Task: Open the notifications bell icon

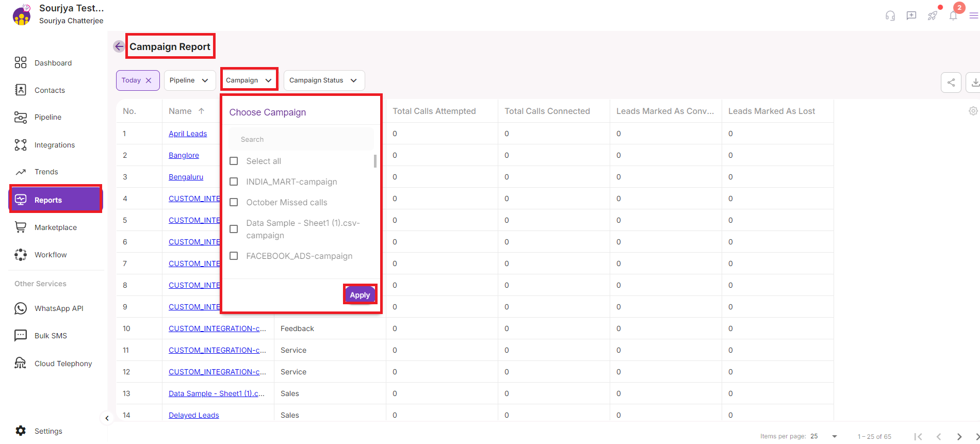Action: coord(953,15)
